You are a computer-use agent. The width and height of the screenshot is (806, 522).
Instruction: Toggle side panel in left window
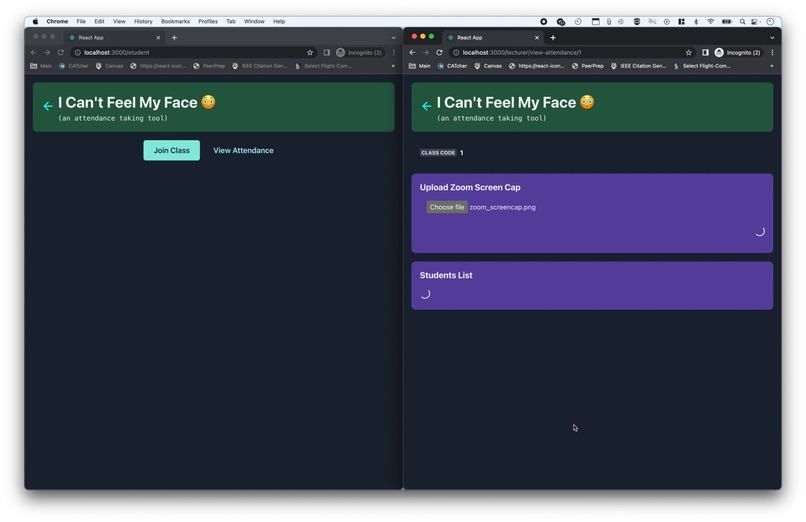pyautogui.click(x=326, y=52)
